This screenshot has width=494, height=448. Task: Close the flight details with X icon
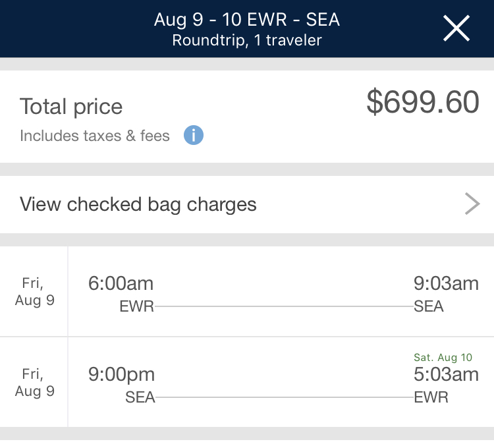click(456, 29)
